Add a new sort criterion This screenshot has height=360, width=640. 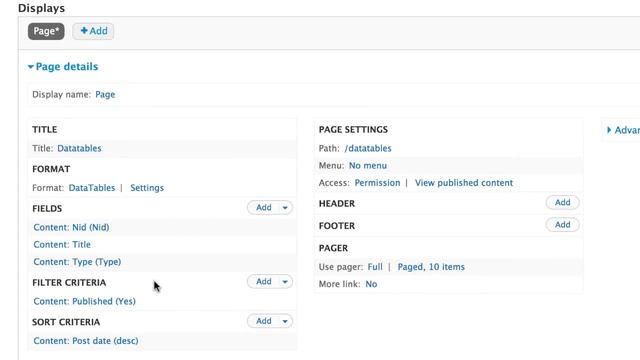264,321
